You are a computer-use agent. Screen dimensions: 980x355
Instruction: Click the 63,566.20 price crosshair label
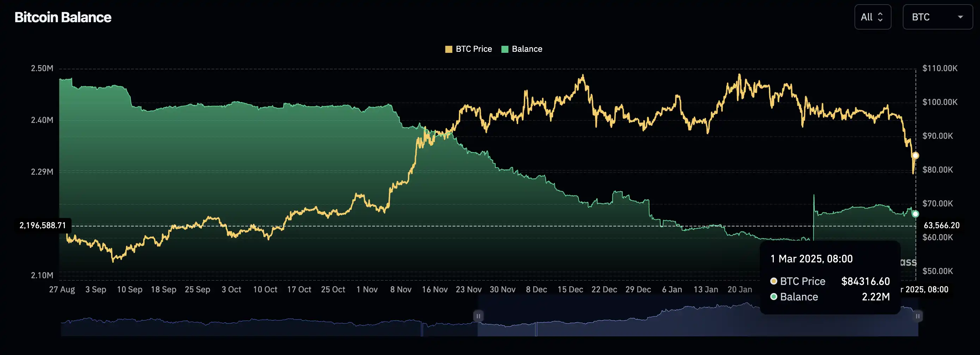point(942,225)
